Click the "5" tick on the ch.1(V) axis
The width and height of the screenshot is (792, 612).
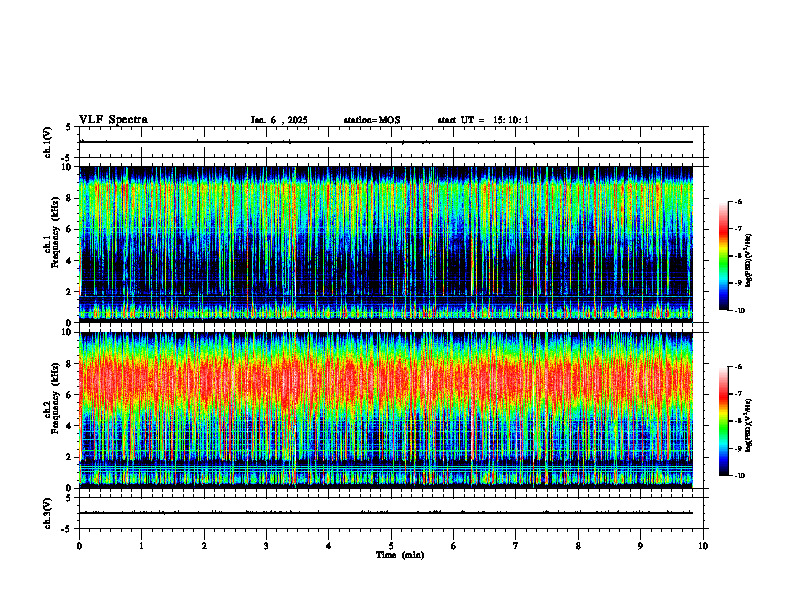69,128
